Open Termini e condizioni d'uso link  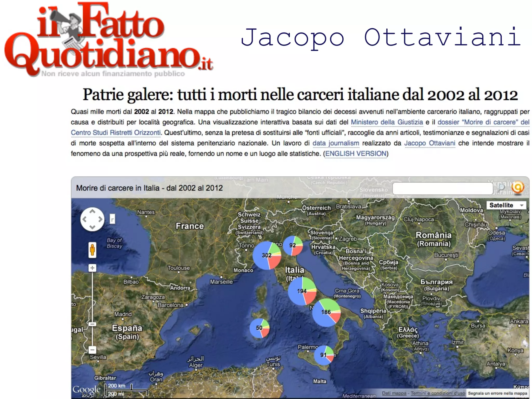pos(437,393)
